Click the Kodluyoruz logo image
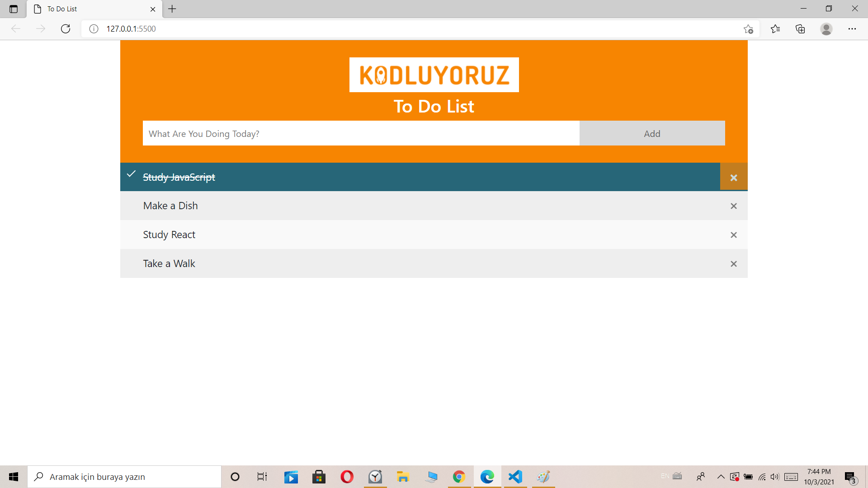 [434, 75]
